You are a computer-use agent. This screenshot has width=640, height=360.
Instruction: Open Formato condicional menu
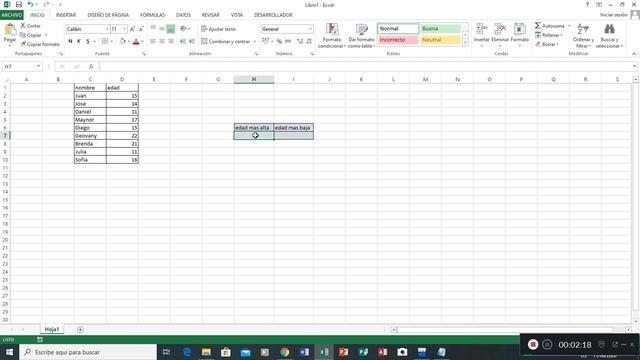click(x=332, y=36)
